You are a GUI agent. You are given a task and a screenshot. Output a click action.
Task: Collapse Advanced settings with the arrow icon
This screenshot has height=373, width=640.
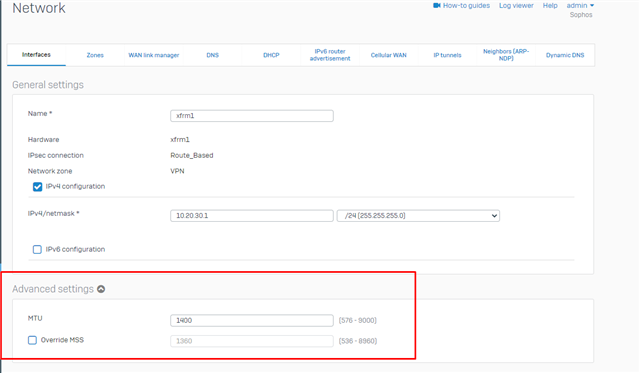(x=101, y=289)
